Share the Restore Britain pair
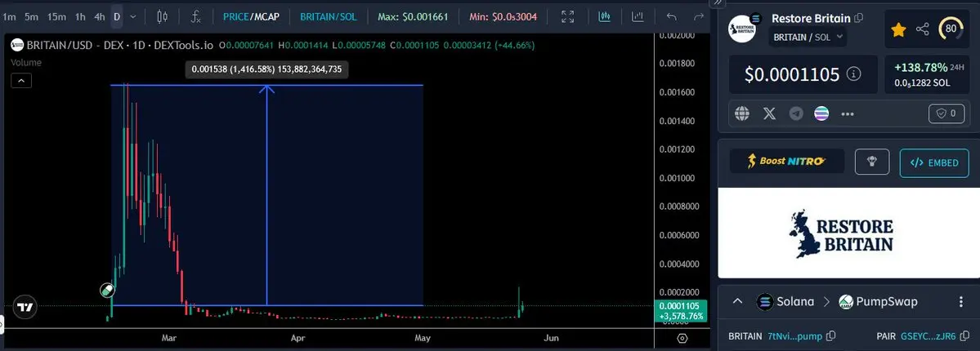 [923, 29]
